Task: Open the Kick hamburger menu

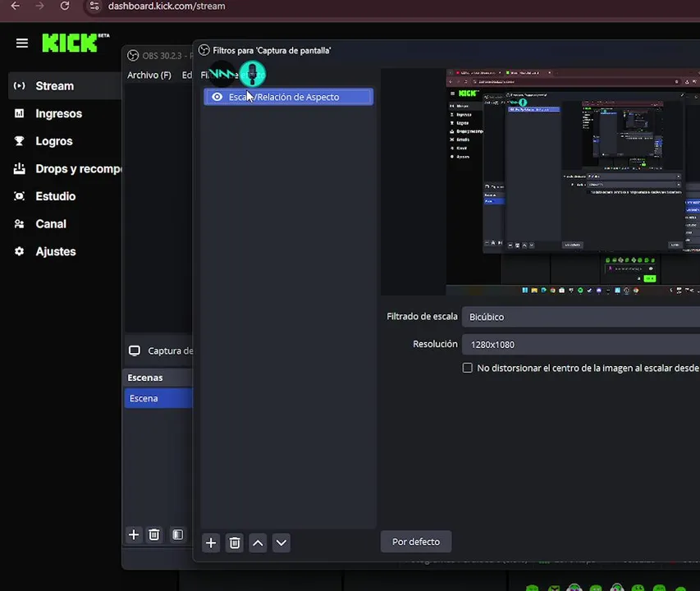Action: pyautogui.click(x=22, y=43)
